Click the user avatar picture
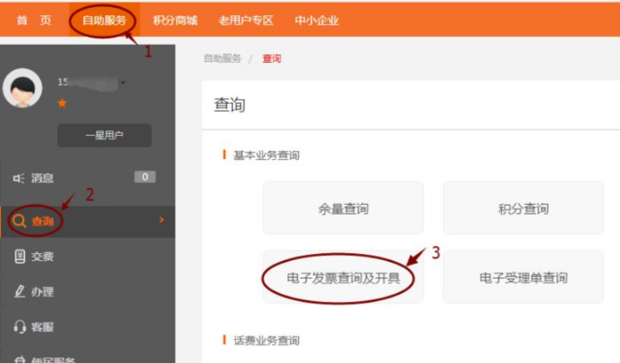The image size is (620, 363). point(23,88)
